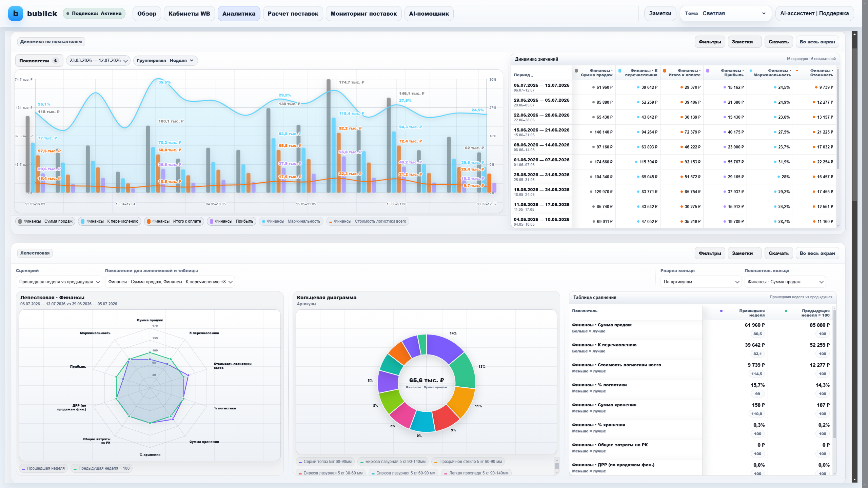Screen dimensions: 868x488
Task: Open the date range 23.03.2026 — 12.07.2026 picker
Action: tap(98, 61)
